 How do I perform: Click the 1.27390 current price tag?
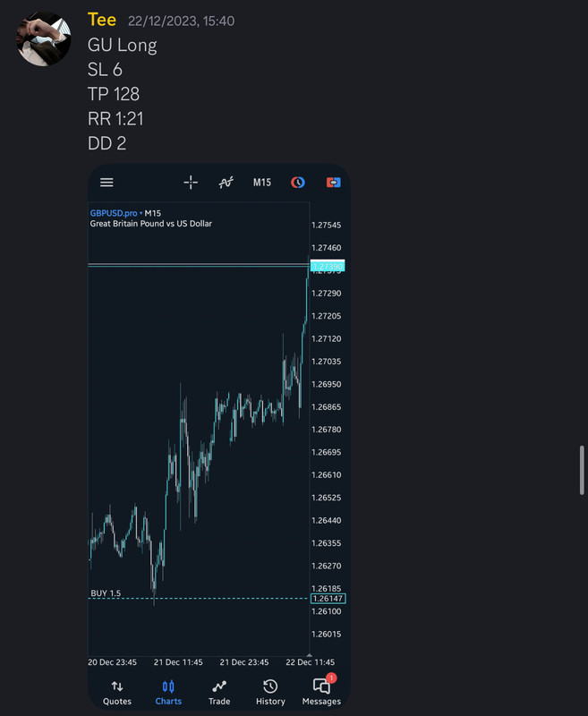pyautogui.click(x=328, y=266)
